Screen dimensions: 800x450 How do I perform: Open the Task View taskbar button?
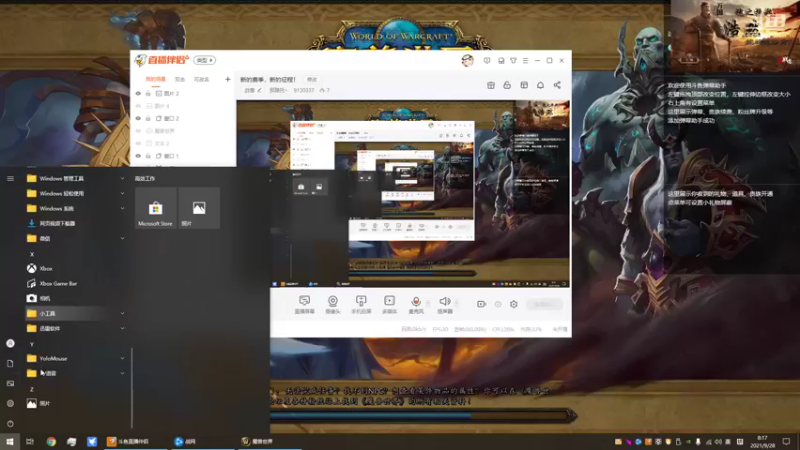point(30,441)
